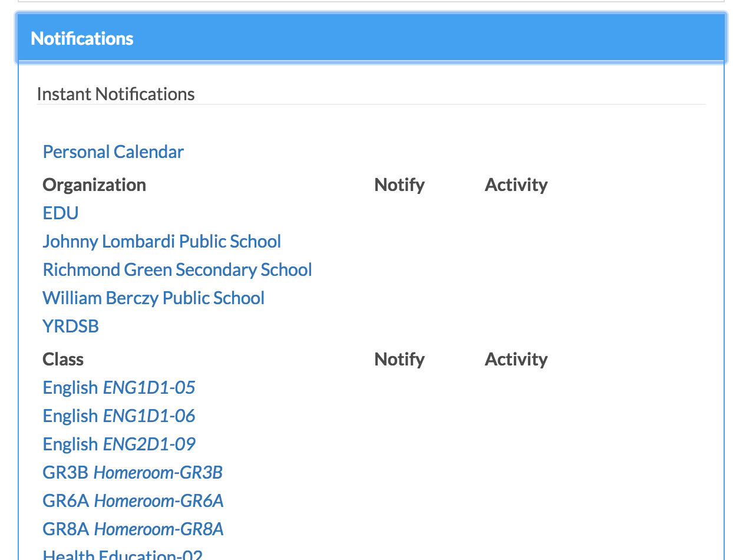Select English ENG2D1-09 class

[x=119, y=444]
